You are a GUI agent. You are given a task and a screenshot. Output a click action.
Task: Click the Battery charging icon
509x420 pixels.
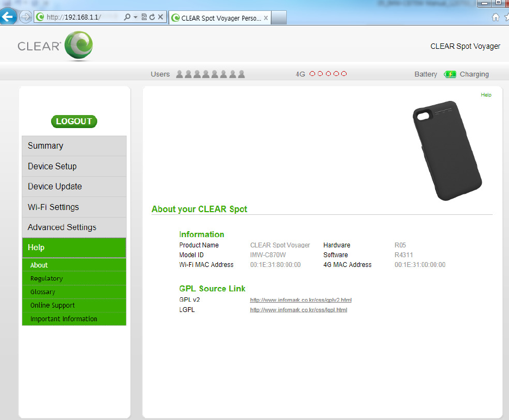pos(450,74)
